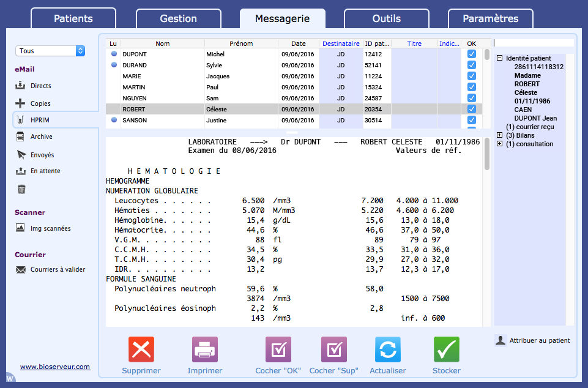Click 2861114118312 number in patient tree
588x388 pixels.
click(x=539, y=67)
